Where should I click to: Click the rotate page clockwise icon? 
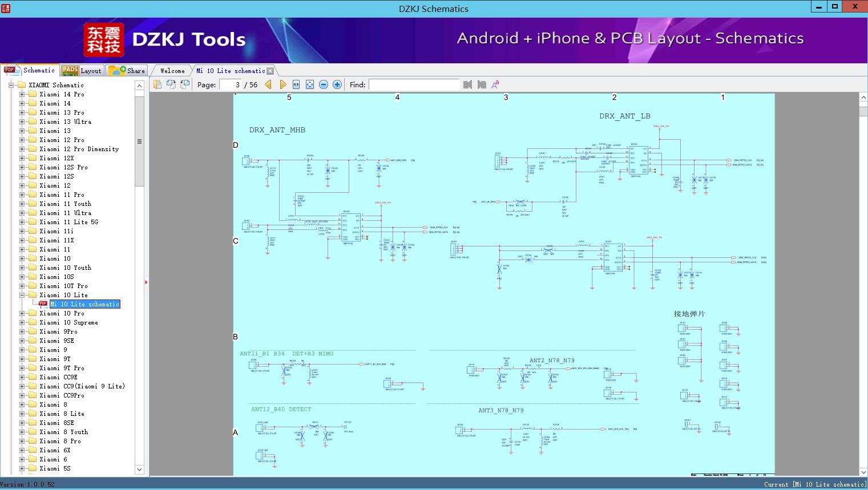pos(185,84)
